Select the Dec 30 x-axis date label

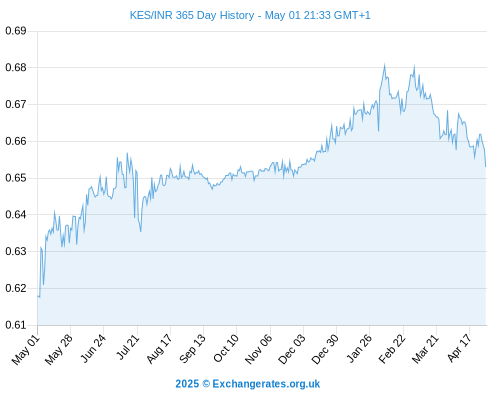[x=325, y=349]
